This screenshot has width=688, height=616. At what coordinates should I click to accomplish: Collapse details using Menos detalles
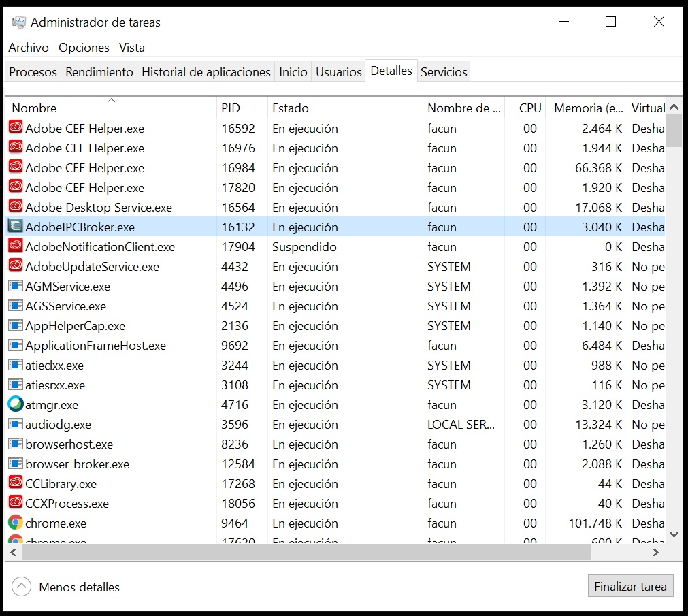[65, 586]
